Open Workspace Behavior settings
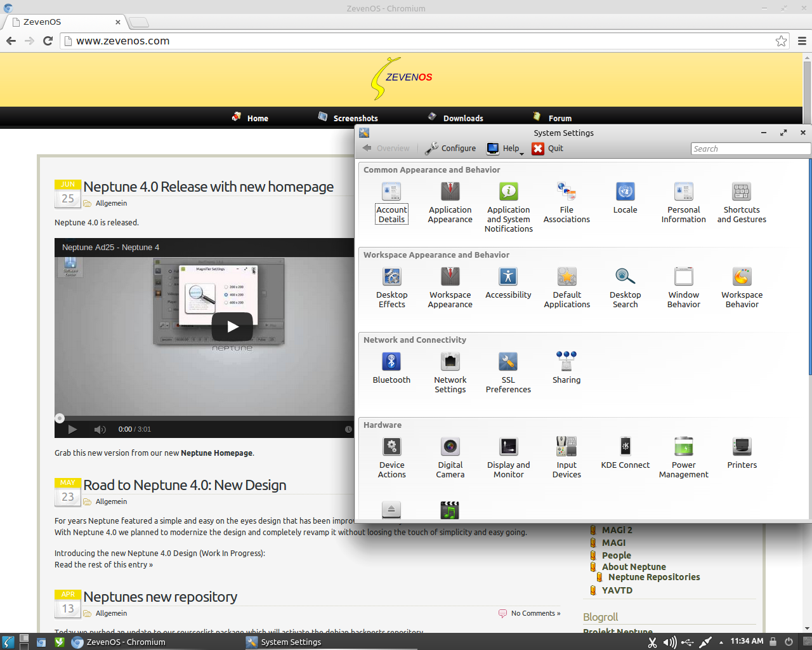The width and height of the screenshot is (812, 650). 742,287
